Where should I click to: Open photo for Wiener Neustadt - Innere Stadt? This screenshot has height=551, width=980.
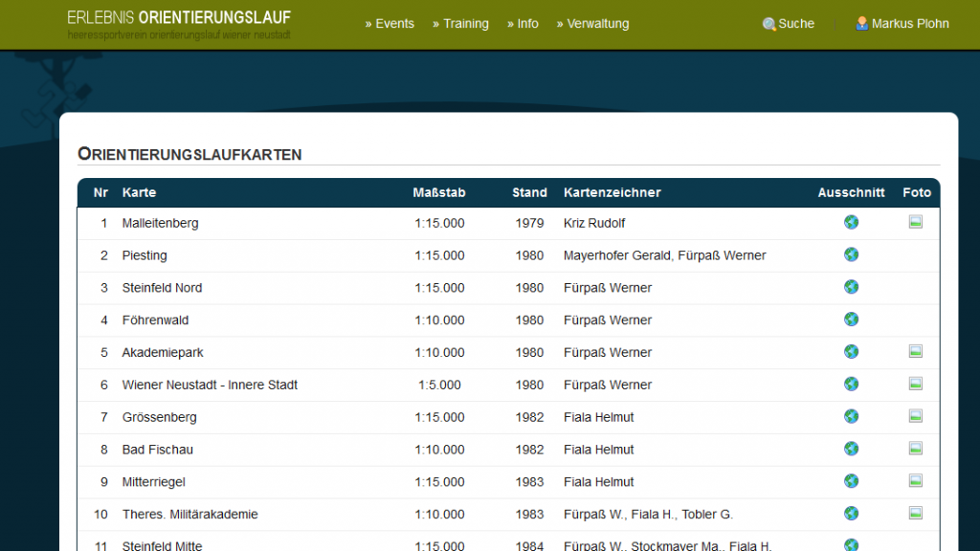[915, 384]
